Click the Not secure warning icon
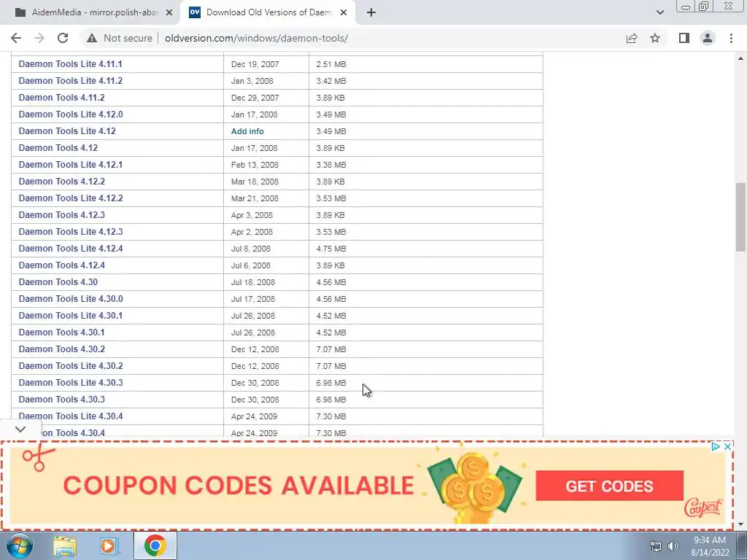Viewport: 747px width, 560px height. click(91, 38)
